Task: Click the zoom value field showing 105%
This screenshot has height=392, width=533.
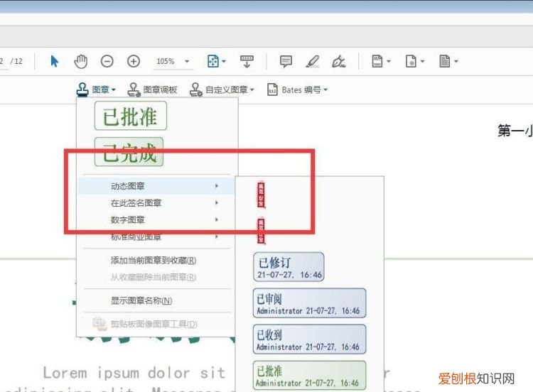Action: point(166,62)
